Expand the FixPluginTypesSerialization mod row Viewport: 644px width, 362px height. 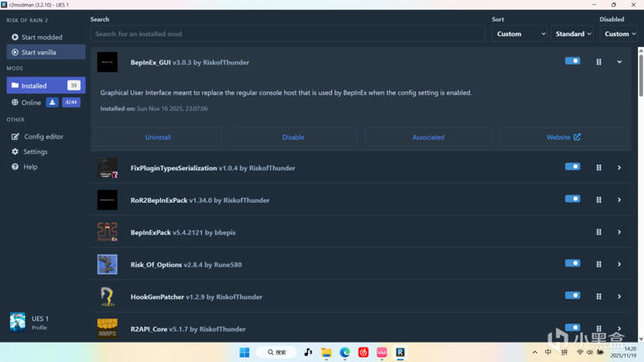coord(619,168)
